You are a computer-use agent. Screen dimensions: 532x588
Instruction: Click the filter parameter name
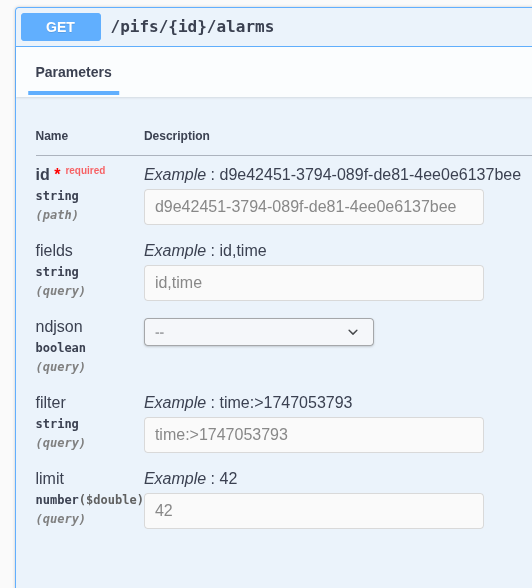[51, 403]
